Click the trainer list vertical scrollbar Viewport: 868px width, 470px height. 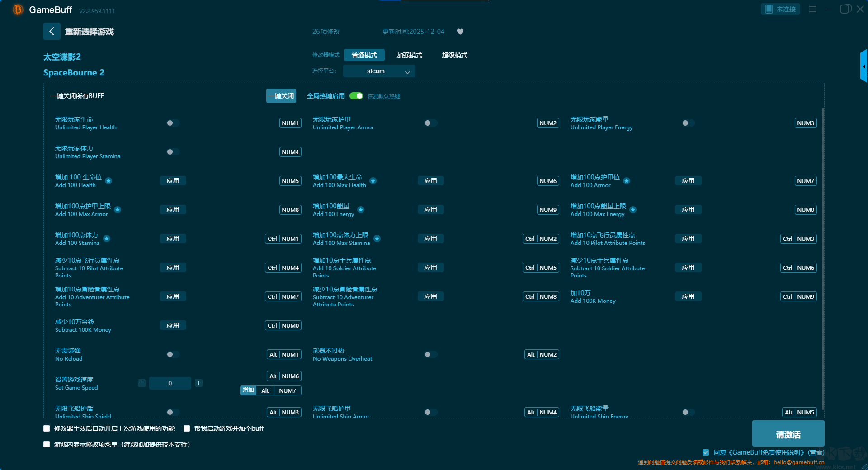[823, 259]
